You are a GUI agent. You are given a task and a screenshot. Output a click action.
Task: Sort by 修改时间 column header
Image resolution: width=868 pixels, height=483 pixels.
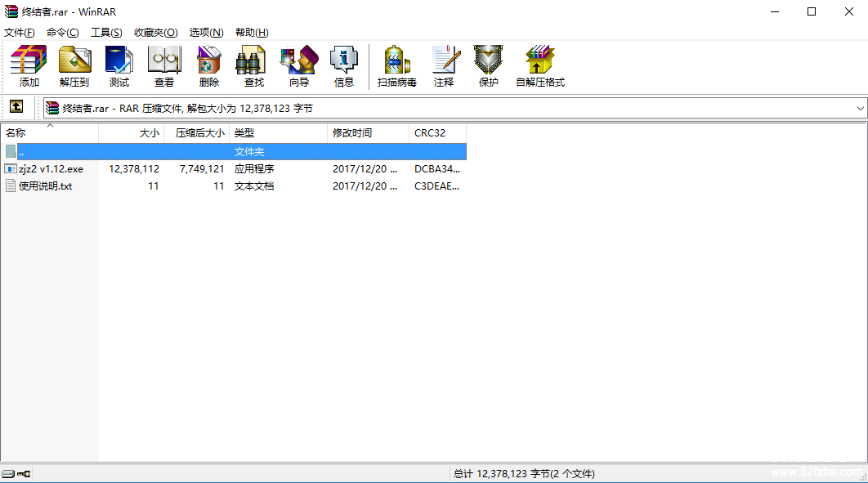coord(368,132)
